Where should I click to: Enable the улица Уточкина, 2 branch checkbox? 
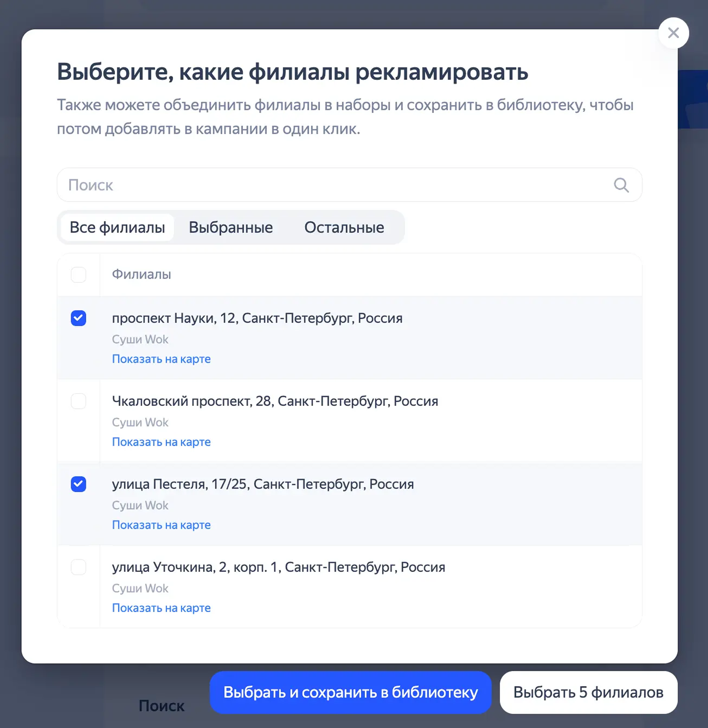[78, 567]
